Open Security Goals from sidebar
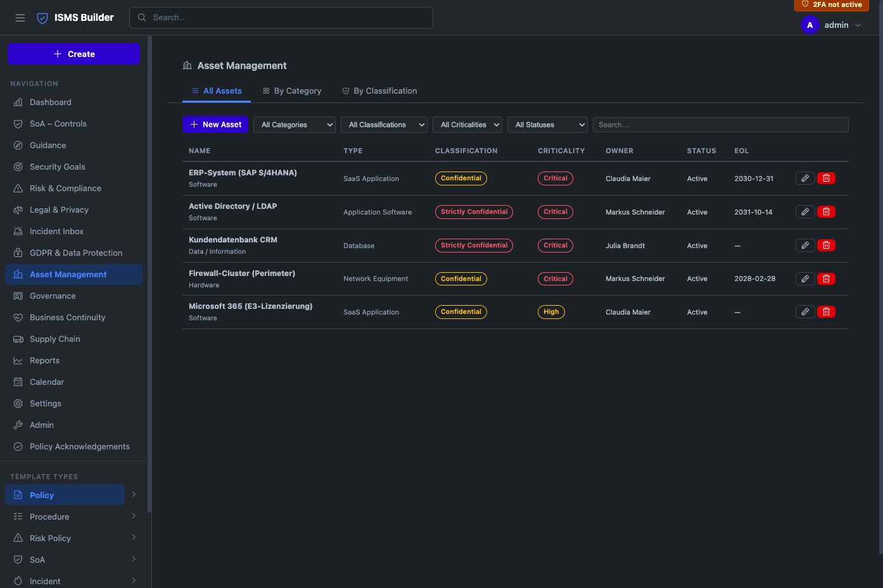The height and width of the screenshot is (588, 883). pos(73,167)
